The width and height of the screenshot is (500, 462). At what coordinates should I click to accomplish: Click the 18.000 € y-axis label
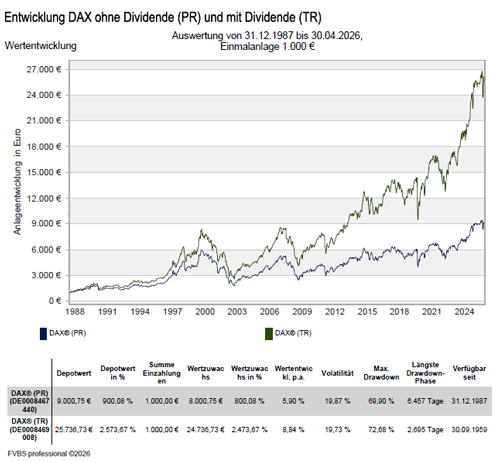point(44,147)
